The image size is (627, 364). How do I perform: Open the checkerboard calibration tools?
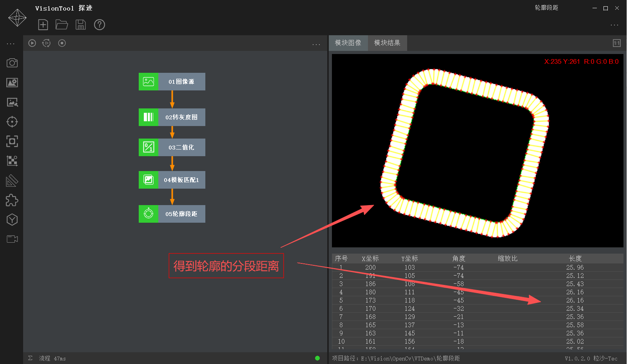coord(12,161)
